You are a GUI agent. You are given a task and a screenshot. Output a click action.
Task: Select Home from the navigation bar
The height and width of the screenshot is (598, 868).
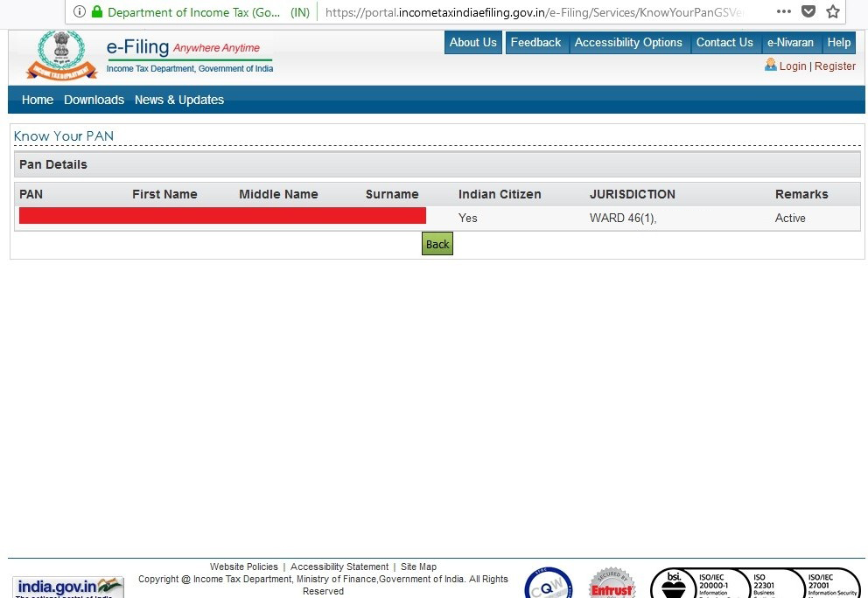click(x=37, y=100)
